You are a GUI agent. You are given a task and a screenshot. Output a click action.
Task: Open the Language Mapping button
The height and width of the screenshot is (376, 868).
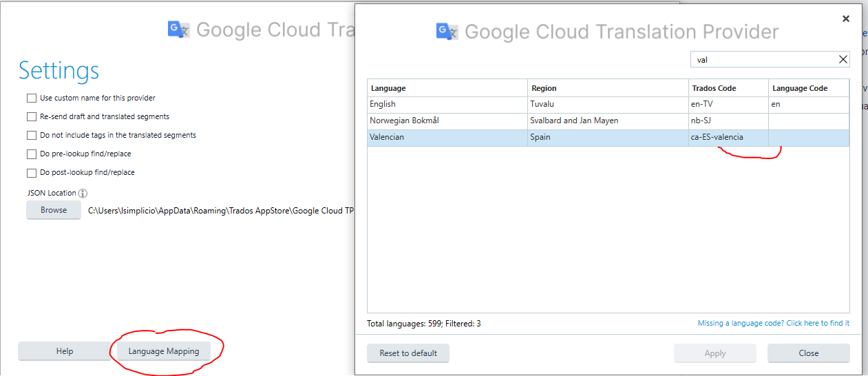click(164, 351)
